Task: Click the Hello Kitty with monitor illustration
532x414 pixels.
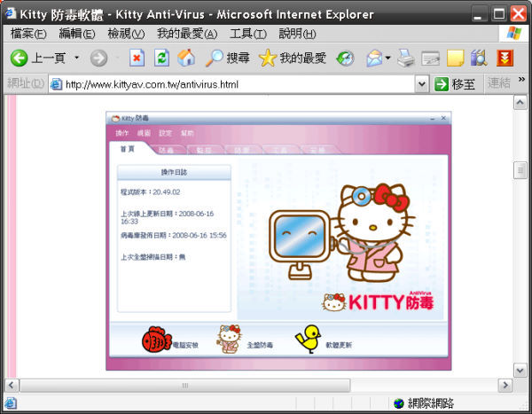Action: pos(341,232)
